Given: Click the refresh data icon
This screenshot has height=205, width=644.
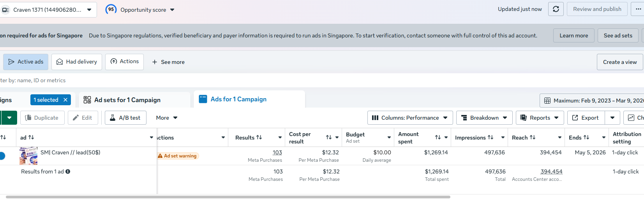Looking at the screenshot, I should click(556, 9).
